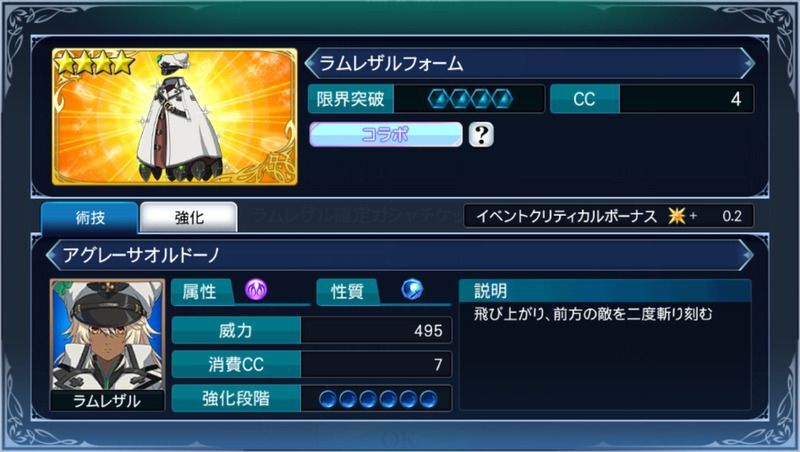
Task: Click the question mark help icon
Action: pos(481,135)
